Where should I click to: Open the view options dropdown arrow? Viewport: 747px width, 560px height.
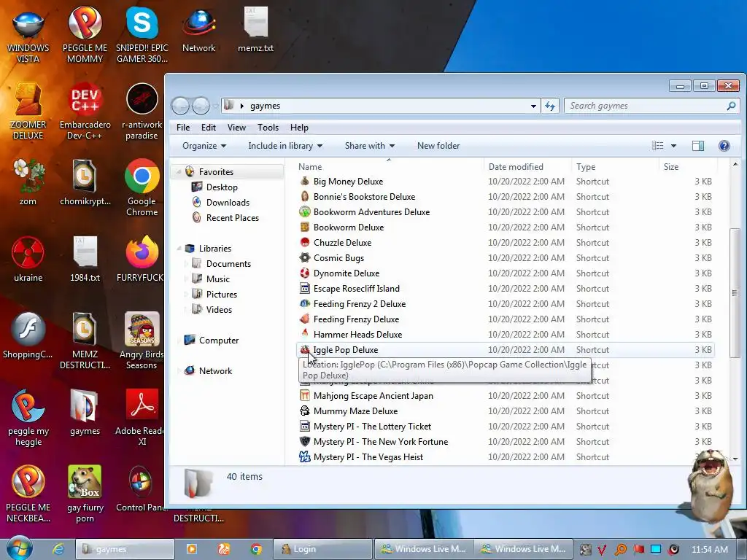tap(673, 146)
